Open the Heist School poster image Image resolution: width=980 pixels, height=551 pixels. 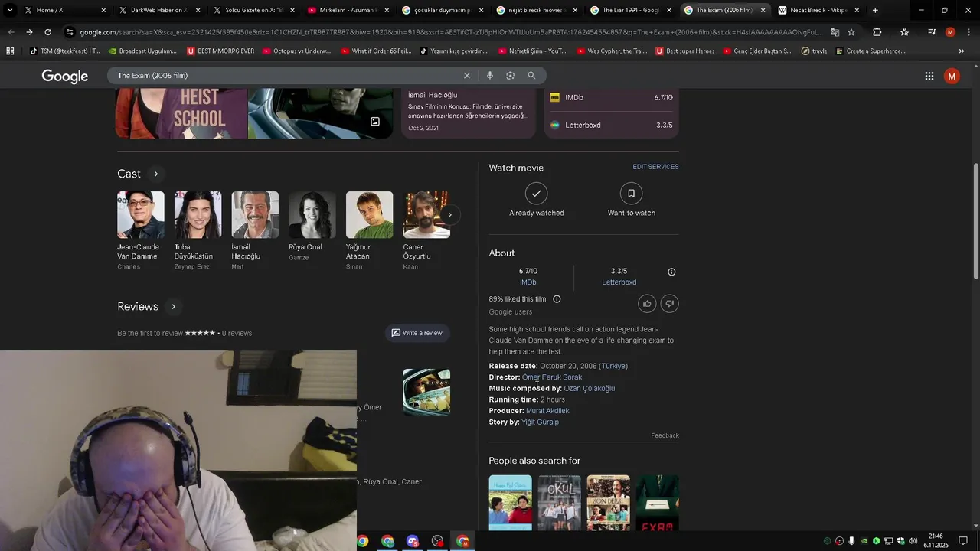click(x=181, y=114)
